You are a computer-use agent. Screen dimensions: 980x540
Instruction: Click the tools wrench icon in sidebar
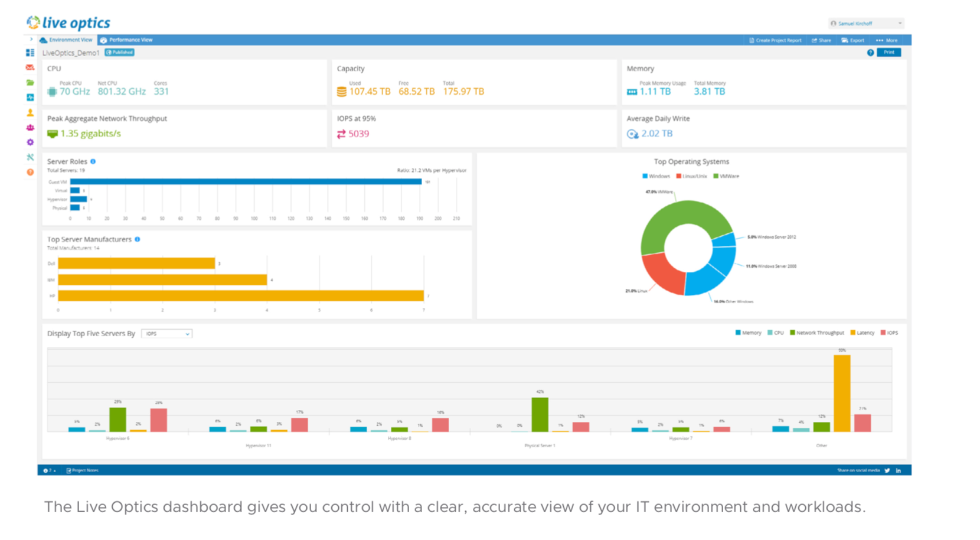30,157
